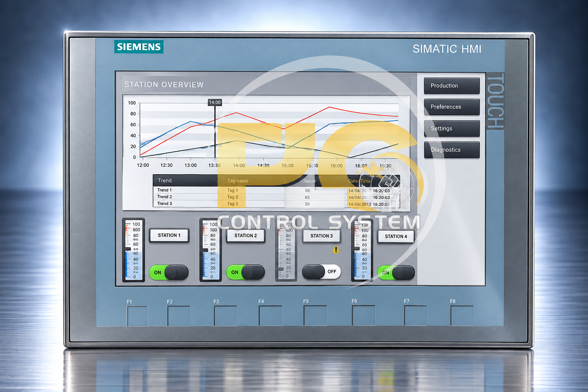Image resolution: width=588 pixels, height=392 pixels.
Task: Turn on the Station 3 OFF switch
Action: (322, 272)
